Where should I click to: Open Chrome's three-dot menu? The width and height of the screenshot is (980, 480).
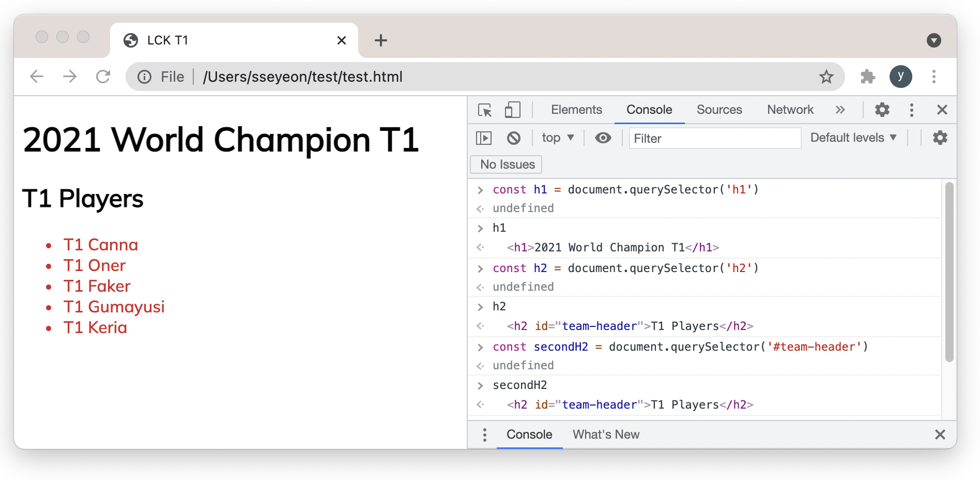click(x=934, y=77)
